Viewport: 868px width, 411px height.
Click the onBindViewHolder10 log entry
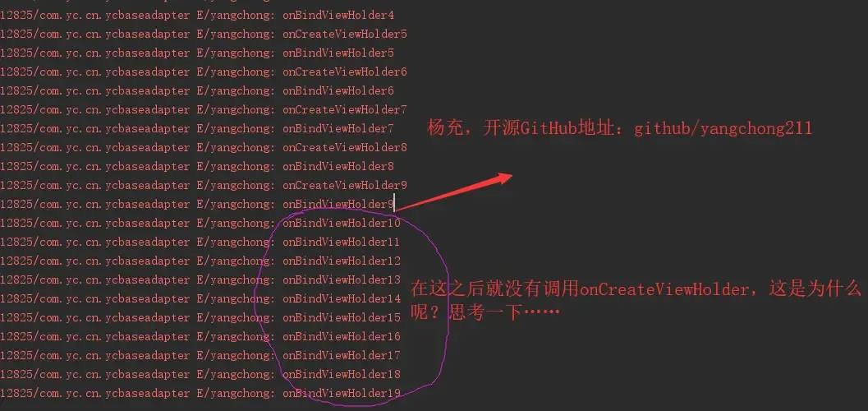click(x=200, y=223)
